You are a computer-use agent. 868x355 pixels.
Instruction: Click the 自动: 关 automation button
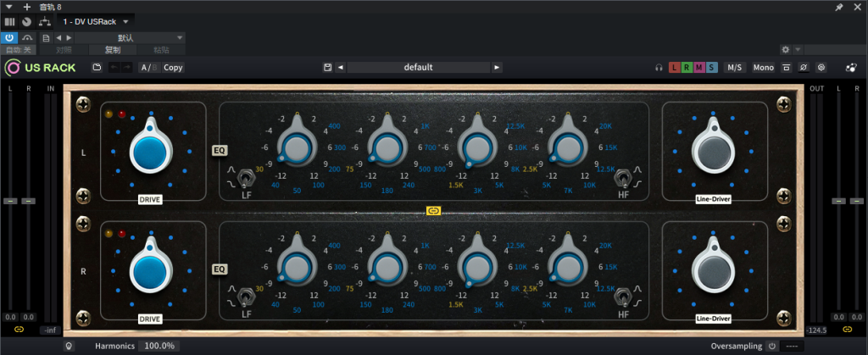tap(19, 50)
